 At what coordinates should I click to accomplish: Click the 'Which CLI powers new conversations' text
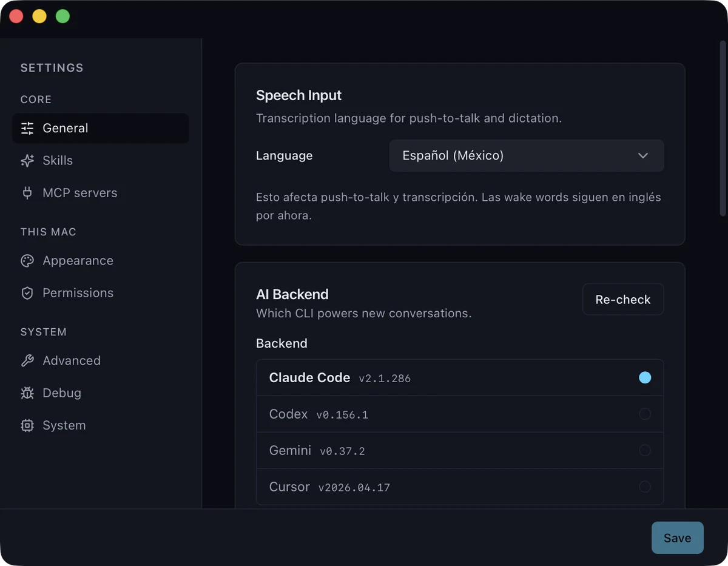(363, 314)
